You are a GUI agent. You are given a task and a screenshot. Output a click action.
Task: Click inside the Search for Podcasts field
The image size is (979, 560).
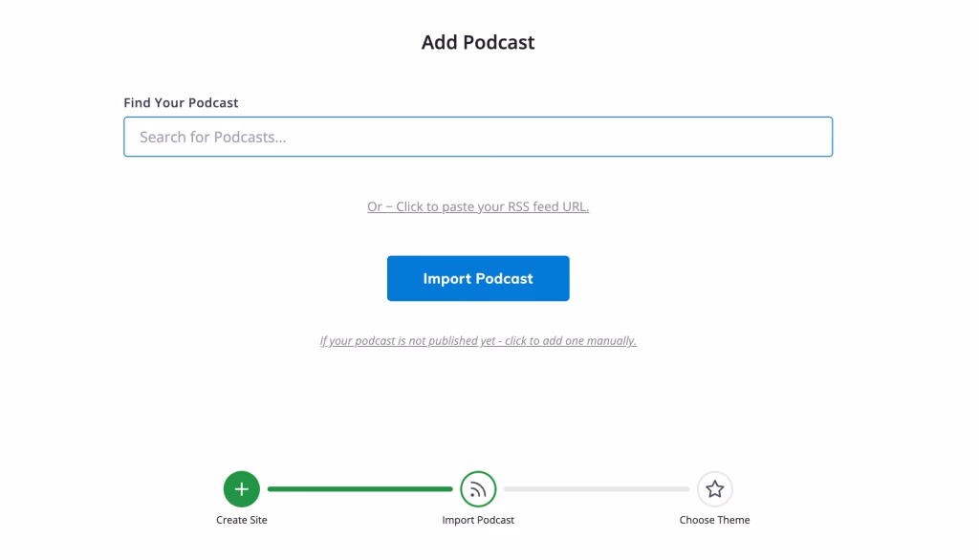click(478, 137)
